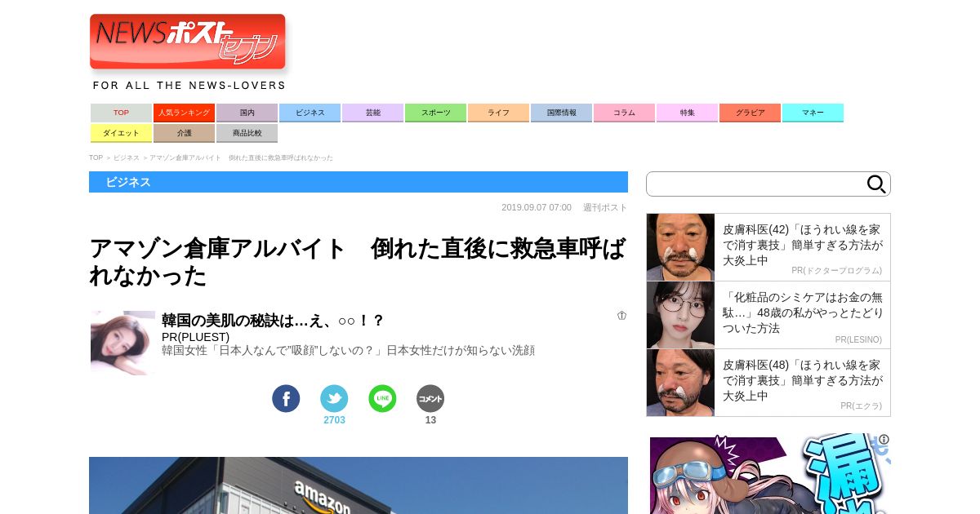Click ad info icon beside Korean skin ad
The image size is (980, 514).
622,316
